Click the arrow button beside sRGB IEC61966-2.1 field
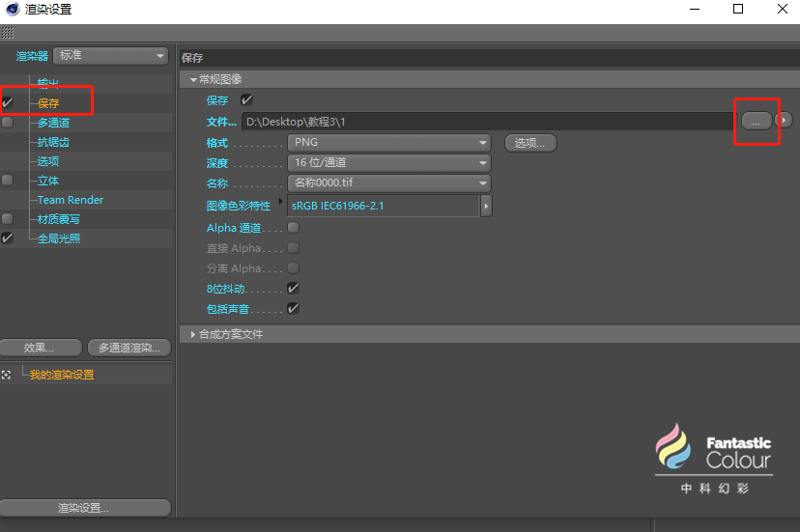This screenshot has width=800, height=532. (x=486, y=206)
